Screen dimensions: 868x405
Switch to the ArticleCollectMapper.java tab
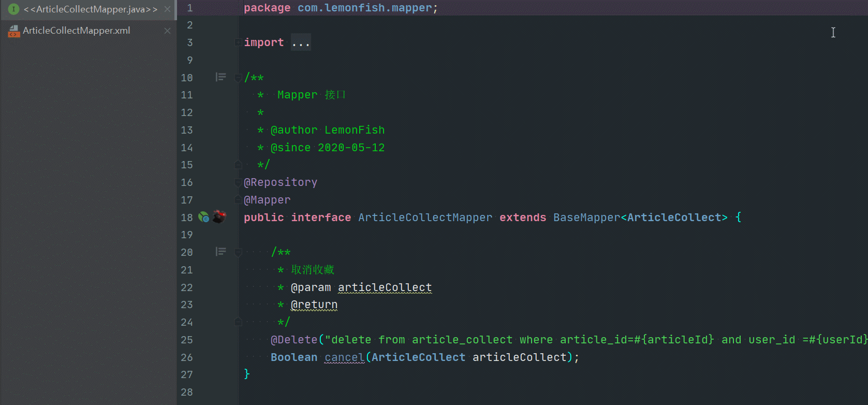pyautogui.click(x=89, y=9)
